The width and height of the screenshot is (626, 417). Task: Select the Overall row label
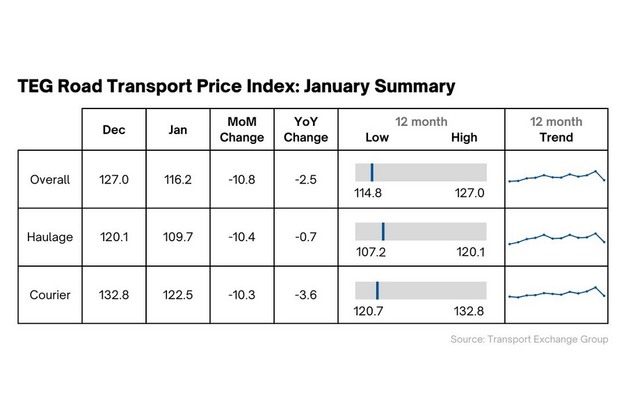50,180
